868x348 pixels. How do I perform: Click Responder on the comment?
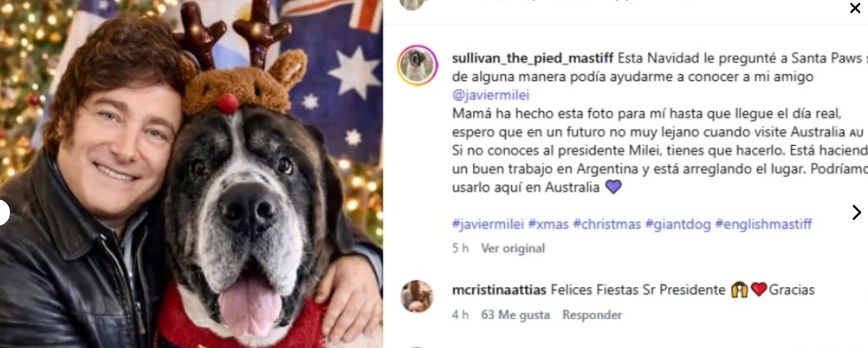[x=592, y=315]
